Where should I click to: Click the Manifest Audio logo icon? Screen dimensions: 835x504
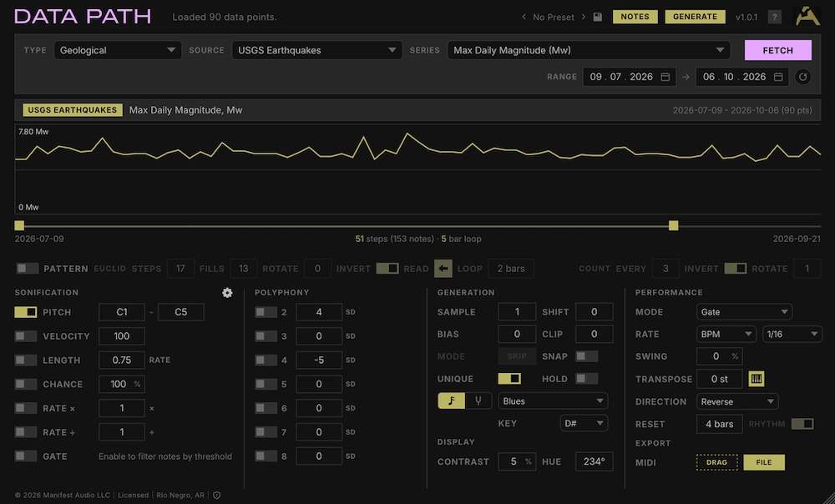pyautogui.click(x=807, y=16)
